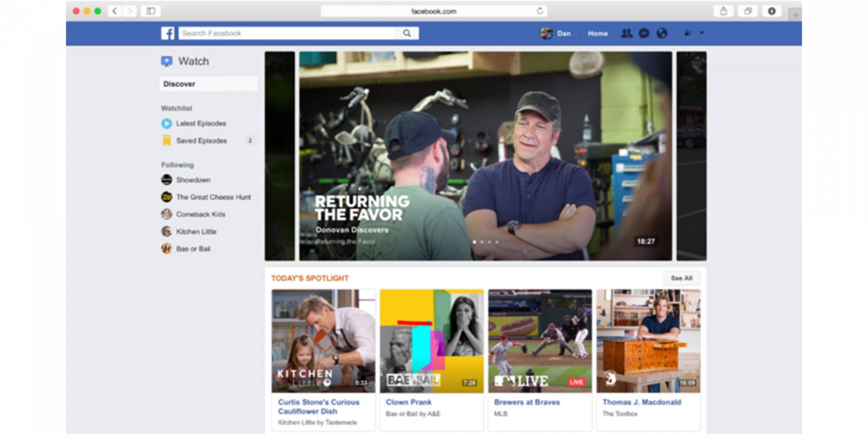Go to next carousel slide
Screen dimensions: 868x434
691,156
